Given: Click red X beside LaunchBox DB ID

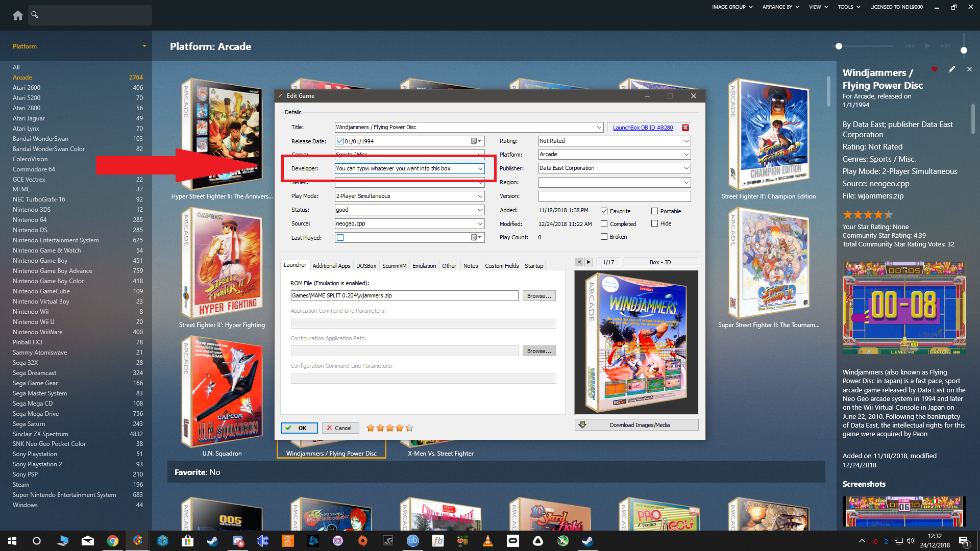Looking at the screenshot, I should (685, 128).
